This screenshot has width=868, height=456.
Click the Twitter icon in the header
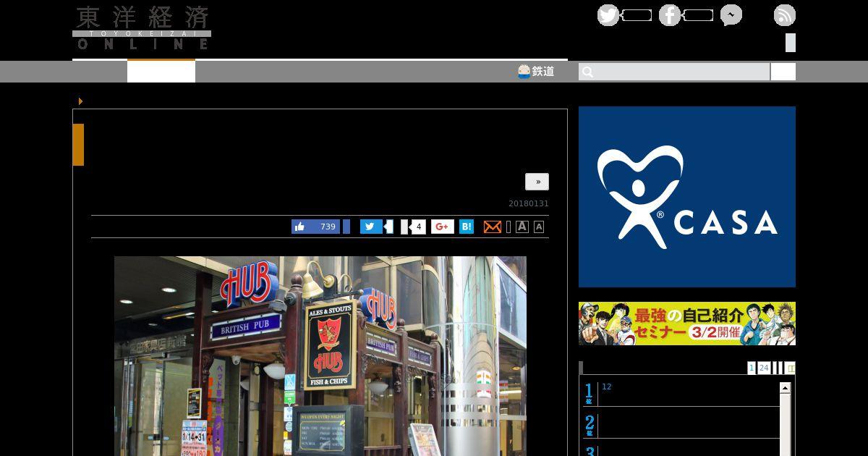coord(608,15)
